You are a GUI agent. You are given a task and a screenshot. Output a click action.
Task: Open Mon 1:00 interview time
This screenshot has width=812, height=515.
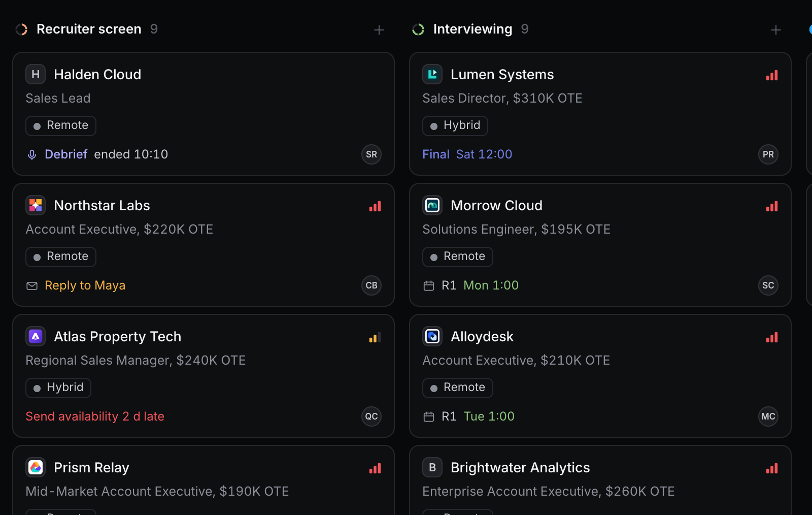click(491, 285)
